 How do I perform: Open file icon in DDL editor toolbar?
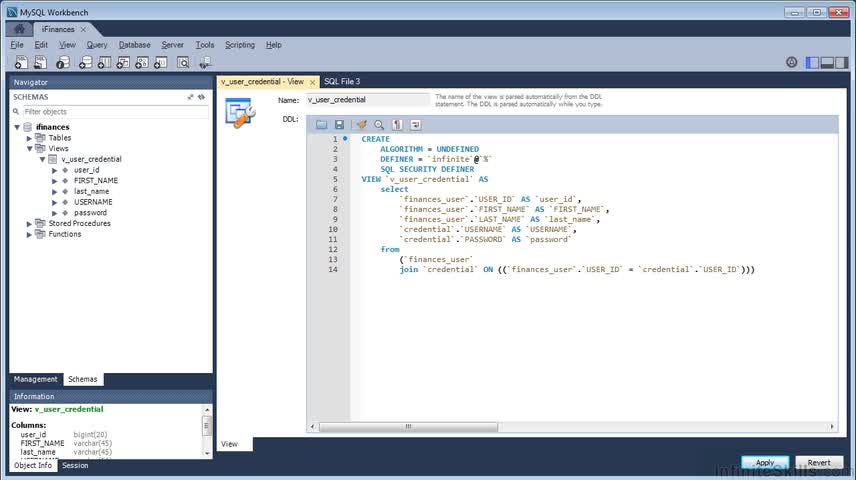point(322,125)
